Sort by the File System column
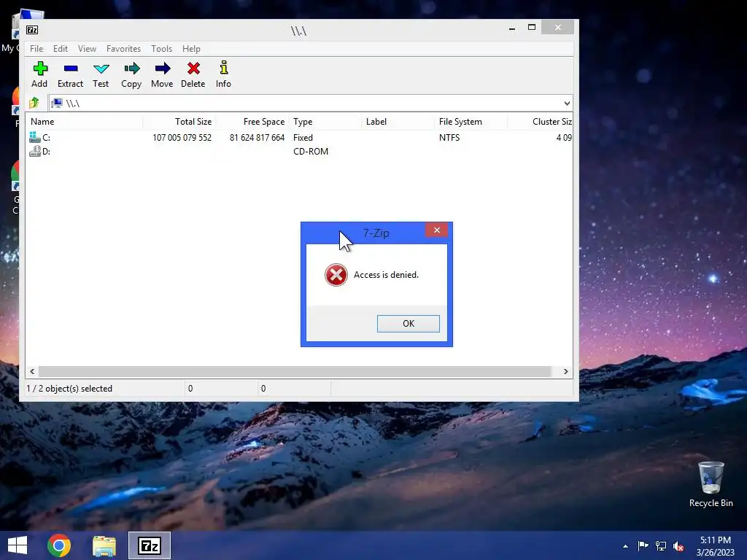The height and width of the screenshot is (560, 747). click(471, 122)
